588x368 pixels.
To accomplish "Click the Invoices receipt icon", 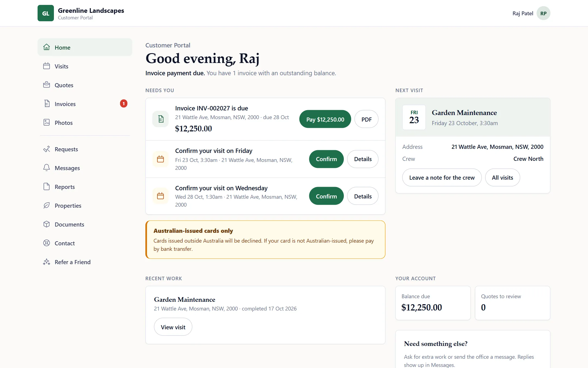I will tap(47, 104).
